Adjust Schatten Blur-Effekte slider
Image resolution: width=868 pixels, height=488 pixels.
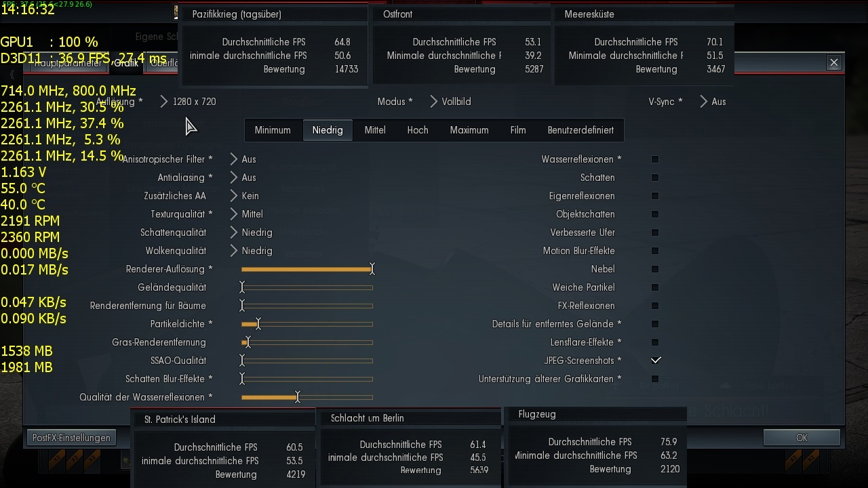tap(307, 379)
